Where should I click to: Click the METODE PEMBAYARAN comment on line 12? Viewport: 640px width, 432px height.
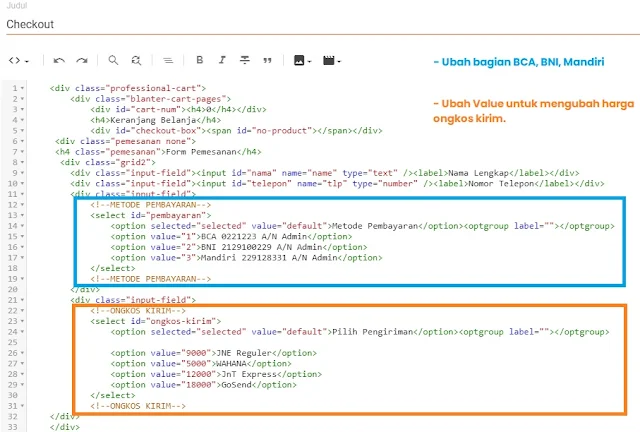pos(151,205)
